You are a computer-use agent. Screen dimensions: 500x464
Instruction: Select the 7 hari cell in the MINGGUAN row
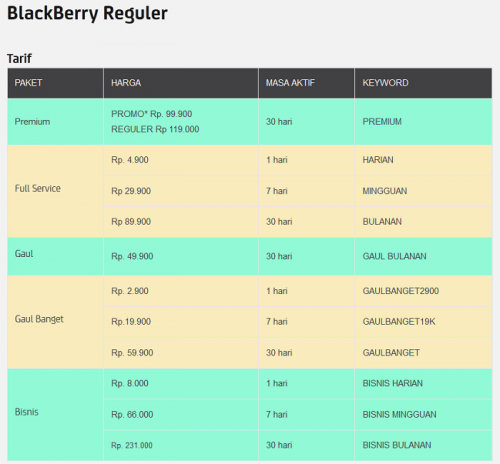coord(306,191)
